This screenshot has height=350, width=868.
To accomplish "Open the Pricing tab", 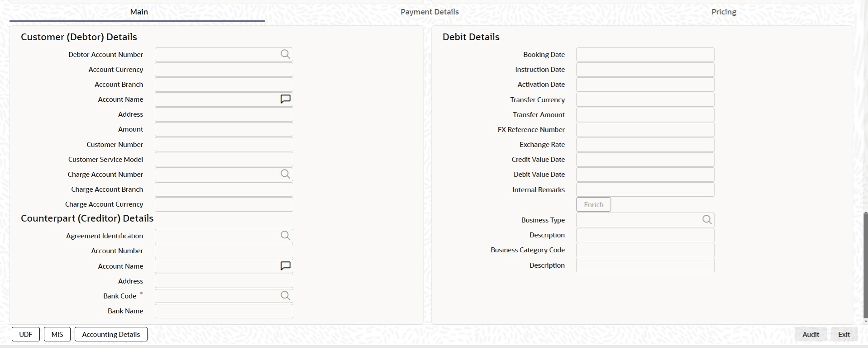I will tap(724, 12).
